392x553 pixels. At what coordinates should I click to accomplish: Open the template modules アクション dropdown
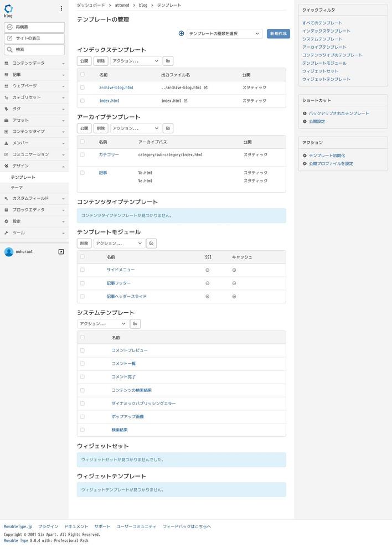pyautogui.click(x=119, y=244)
